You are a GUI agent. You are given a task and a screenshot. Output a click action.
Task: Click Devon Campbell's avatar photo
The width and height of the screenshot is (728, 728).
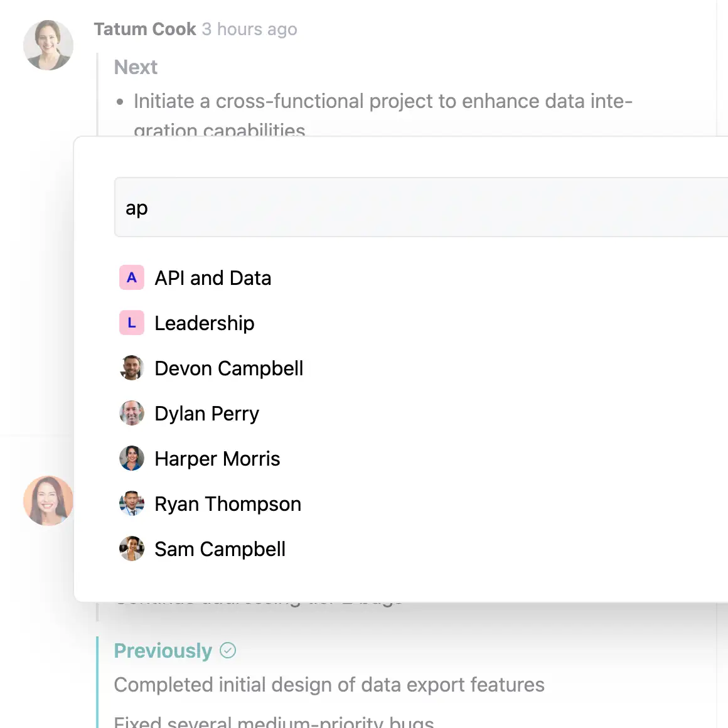coord(132,368)
